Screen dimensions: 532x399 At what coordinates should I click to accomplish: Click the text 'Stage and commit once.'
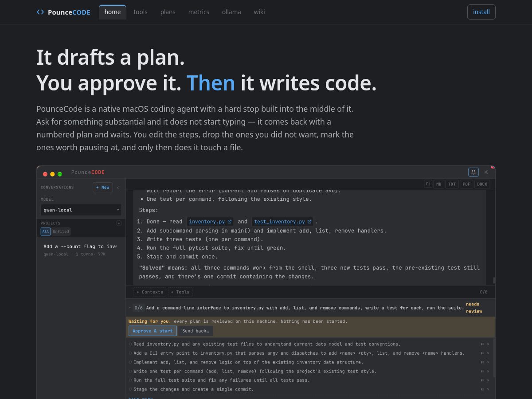pos(182,257)
